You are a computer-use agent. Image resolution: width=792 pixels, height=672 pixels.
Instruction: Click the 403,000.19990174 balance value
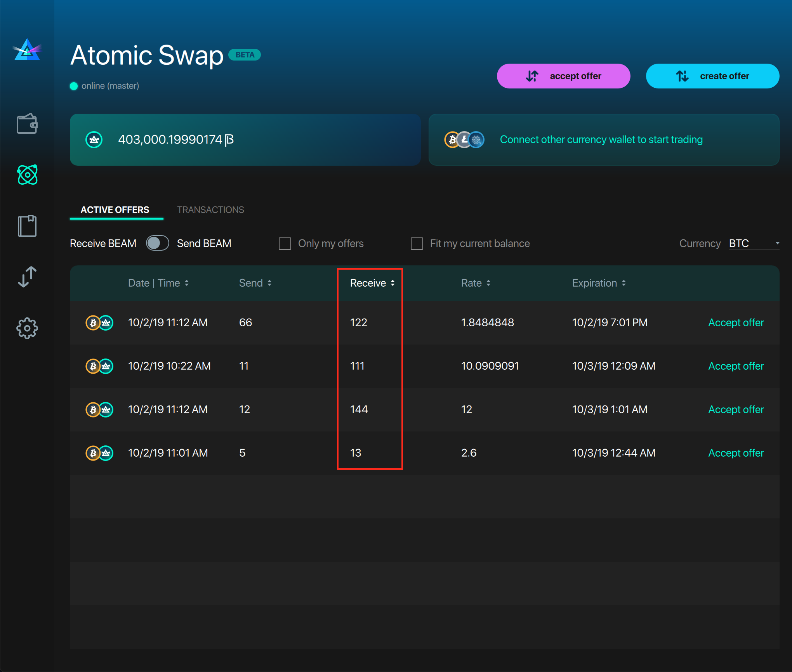[x=176, y=140]
